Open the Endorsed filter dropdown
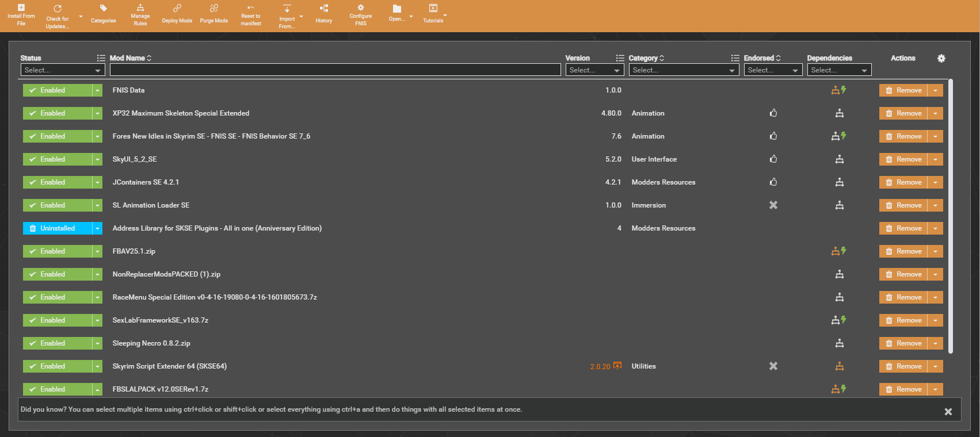Viewport: 980px width, 437px height. coord(773,70)
